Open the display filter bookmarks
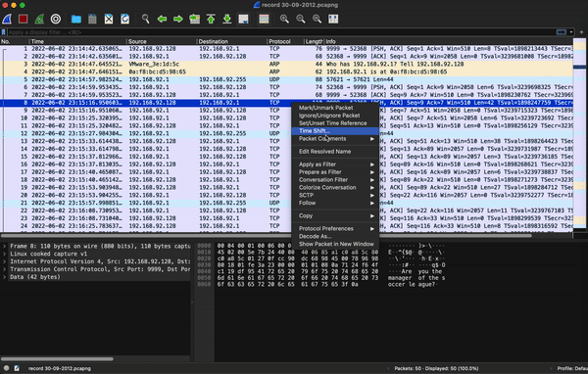Viewport: 588px width, 374px height. tap(3, 32)
